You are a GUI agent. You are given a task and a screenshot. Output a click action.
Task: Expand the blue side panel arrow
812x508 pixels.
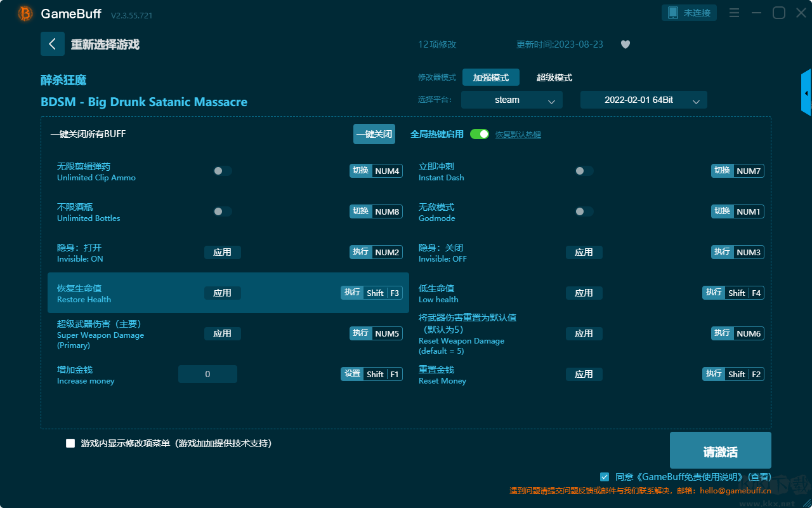[806, 93]
